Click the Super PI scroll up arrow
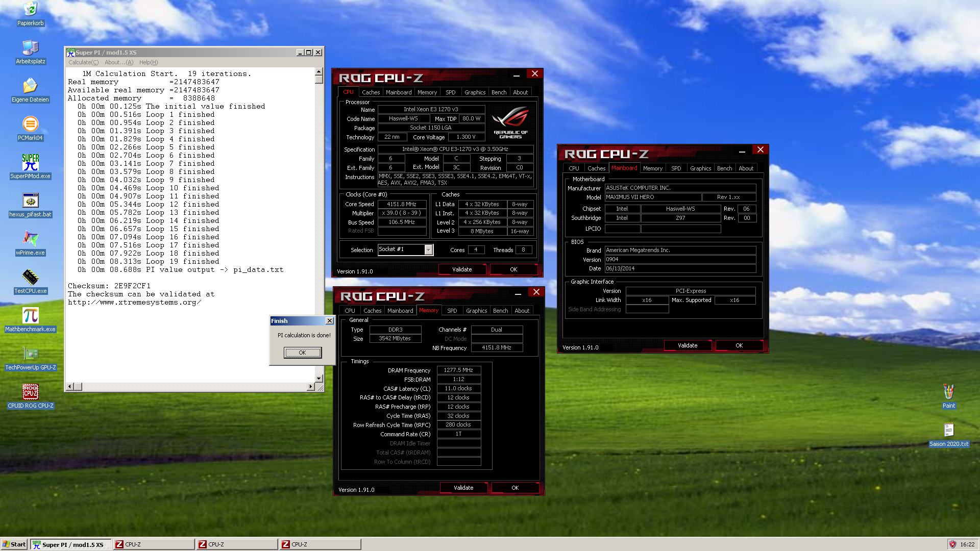This screenshot has width=980, height=551. point(319,72)
